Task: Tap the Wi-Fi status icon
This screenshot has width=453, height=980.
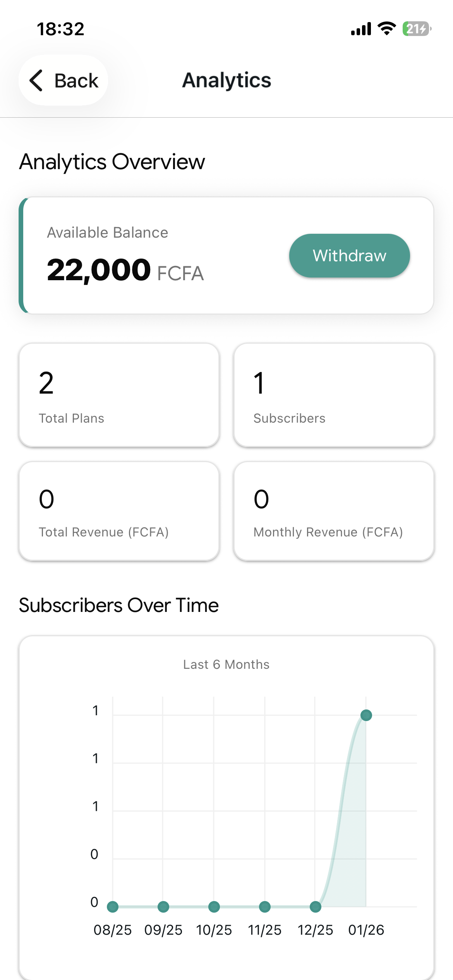Action: 386,29
